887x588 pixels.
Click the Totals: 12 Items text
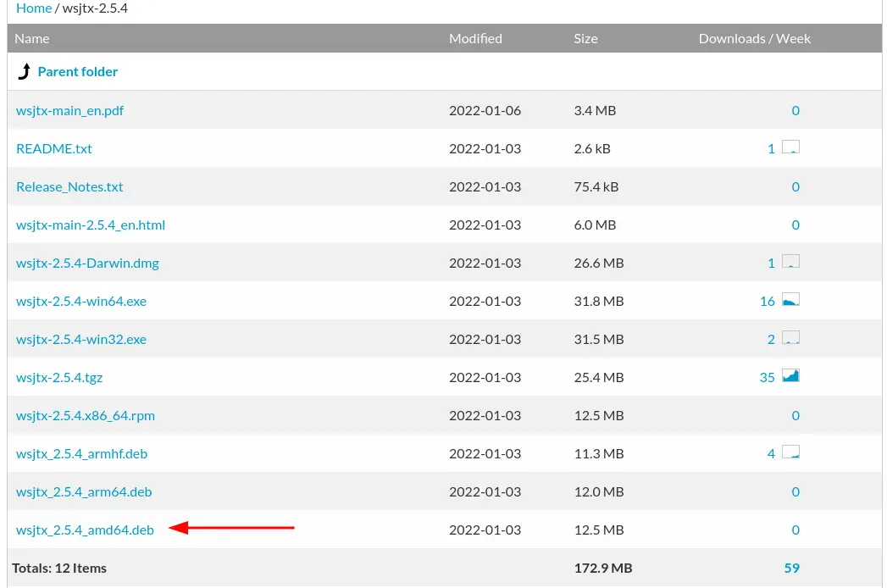pos(59,569)
